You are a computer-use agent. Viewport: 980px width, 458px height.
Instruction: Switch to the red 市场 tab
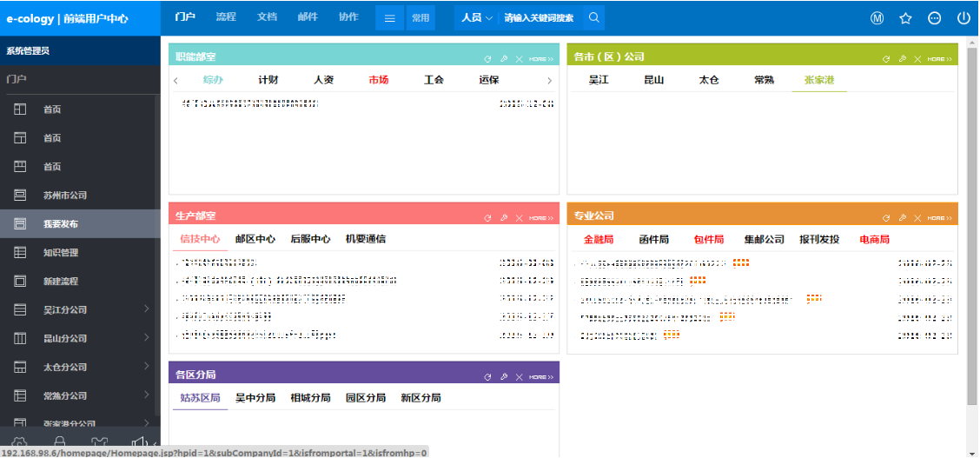coord(379,80)
